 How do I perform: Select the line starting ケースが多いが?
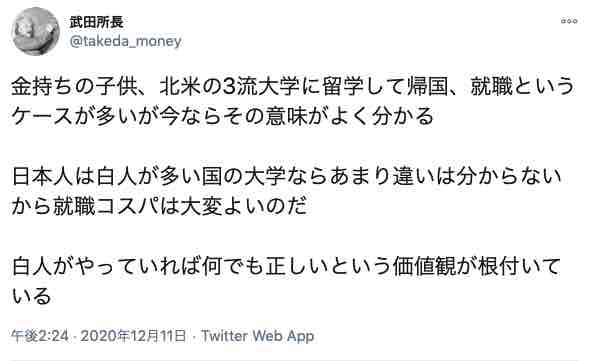(x=223, y=116)
